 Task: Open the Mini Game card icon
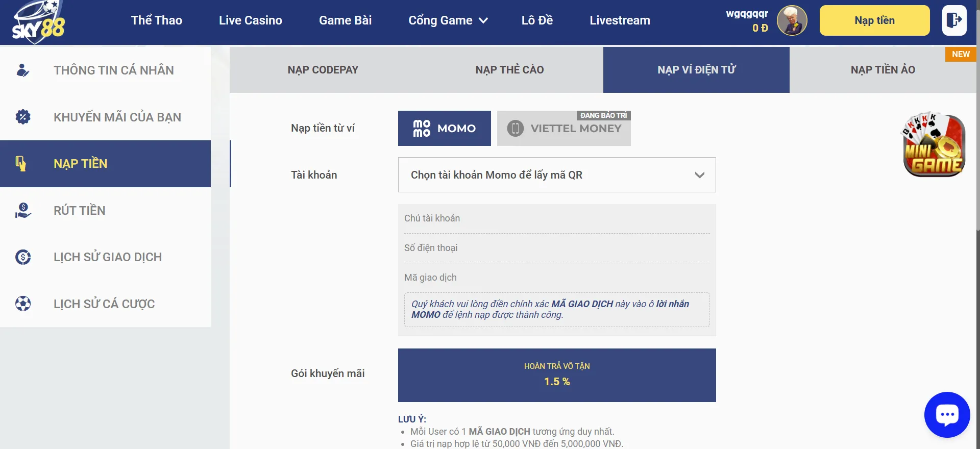pyautogui.click(x=934, y=145)
